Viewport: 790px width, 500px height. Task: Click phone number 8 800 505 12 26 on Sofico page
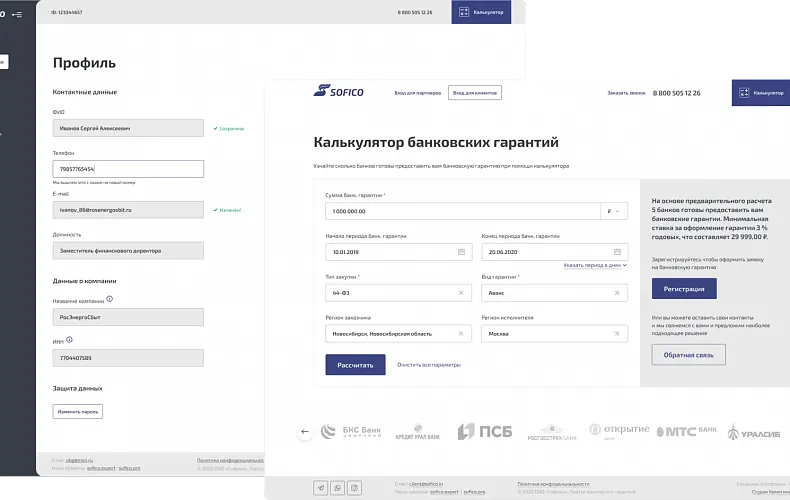tap(676, 93)
